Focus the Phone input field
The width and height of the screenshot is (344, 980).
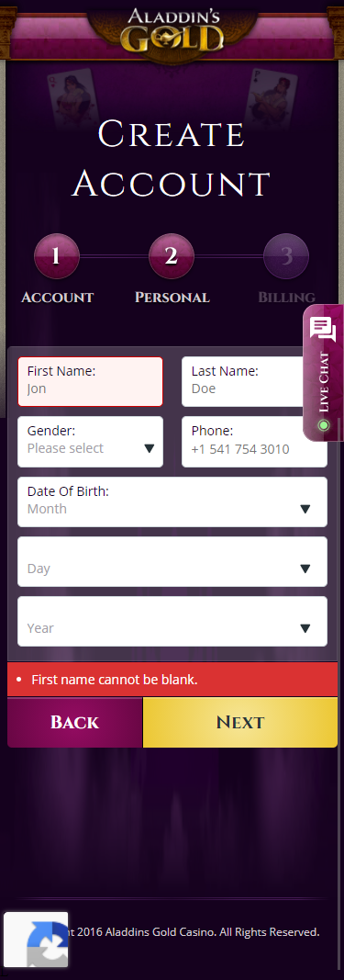pos(254,442)
